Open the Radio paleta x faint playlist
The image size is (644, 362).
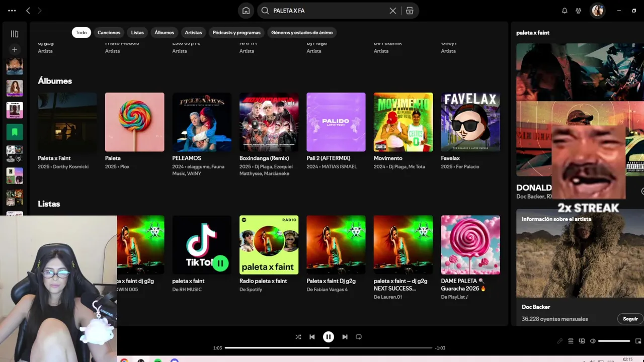pos(269,245)
